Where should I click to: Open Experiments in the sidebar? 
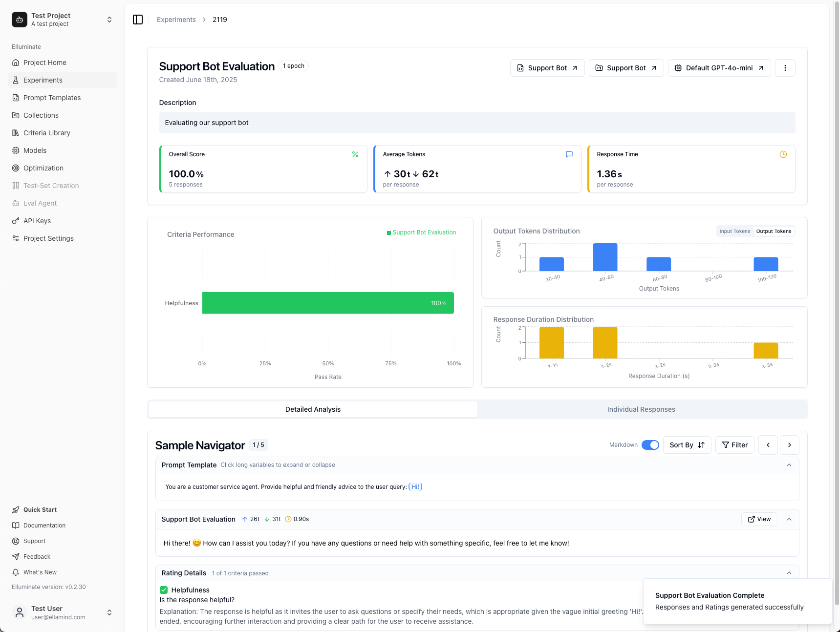63,80
